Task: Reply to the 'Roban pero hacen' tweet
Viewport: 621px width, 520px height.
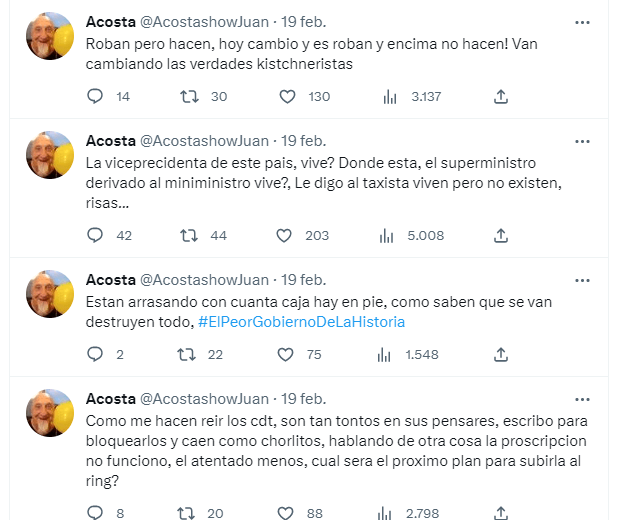Action: 95,97
